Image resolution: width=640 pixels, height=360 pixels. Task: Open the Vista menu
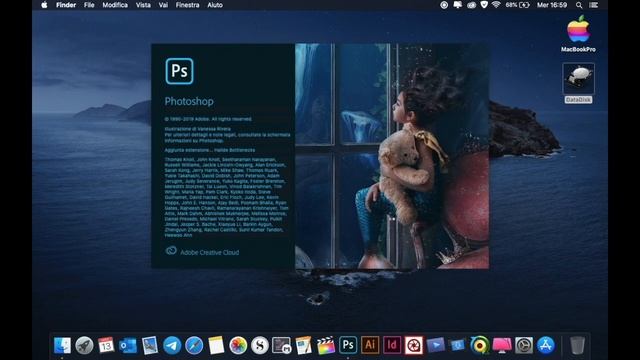click(x=143, y=5)
